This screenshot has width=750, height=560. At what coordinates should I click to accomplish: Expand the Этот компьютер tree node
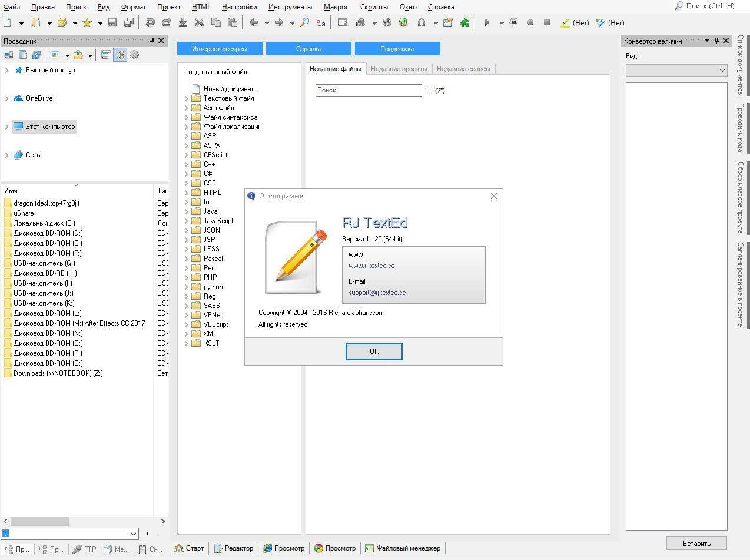6,127
